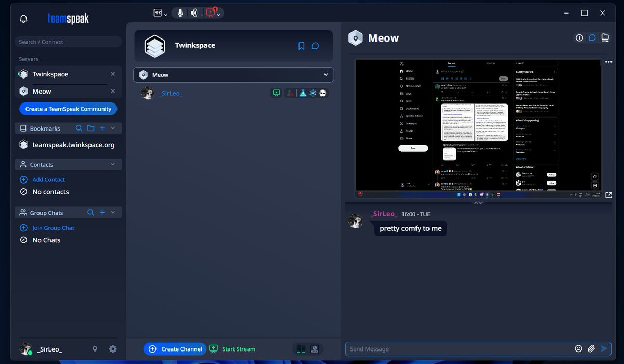Search bookmarks with the magnifier icon
The height and width of the screenshot is (364, 624).
click(x=79, y=128)
